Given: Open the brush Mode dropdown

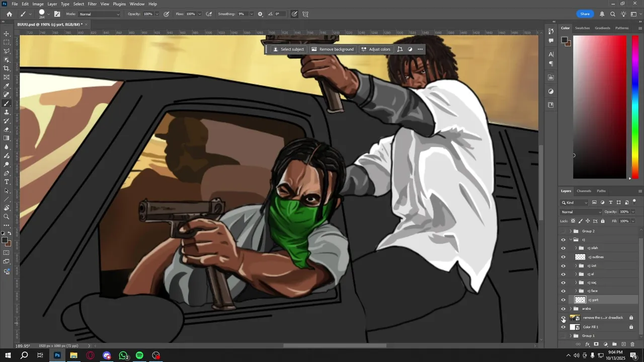Looking at the screenshot, I should [100, 14].
